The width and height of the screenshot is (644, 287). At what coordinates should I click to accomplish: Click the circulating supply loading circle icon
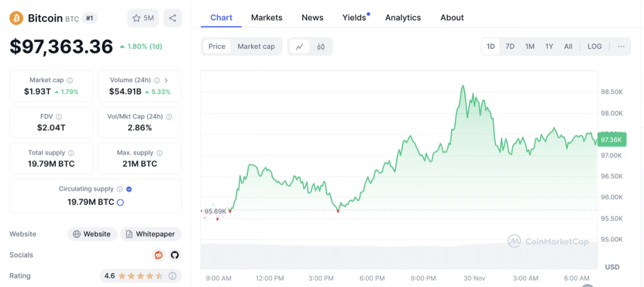(x=120, y=202)
